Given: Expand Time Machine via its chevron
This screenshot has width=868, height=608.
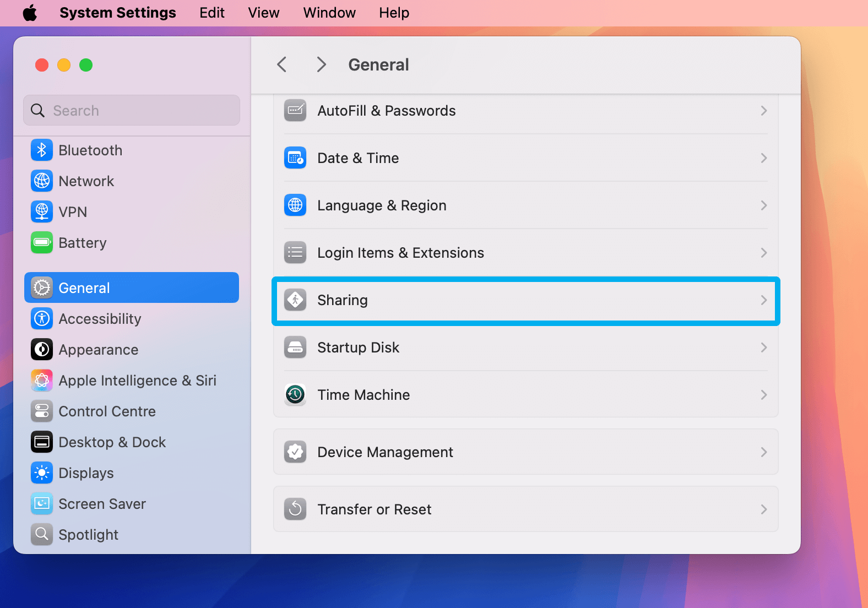Looking at the screenshot, I should (764, 395).
